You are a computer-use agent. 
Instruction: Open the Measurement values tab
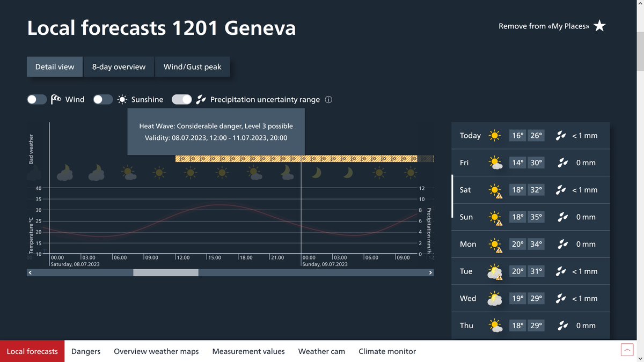pos(248,351)
